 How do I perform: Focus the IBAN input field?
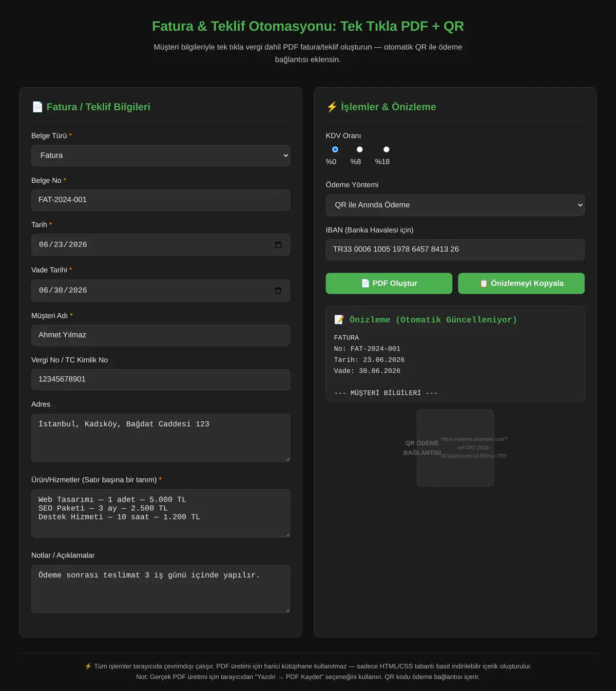tap(455, 249)
